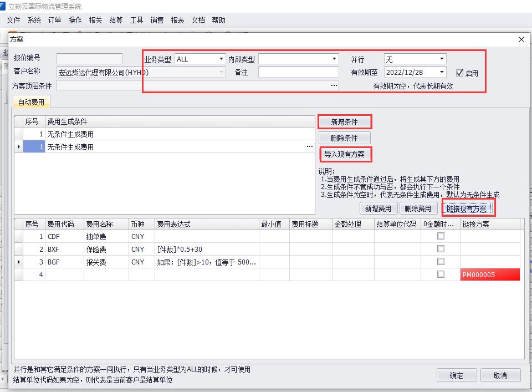Image resolution: width=532 pixels, height=392 pixels.
Task: Click the 链接现有方案 button
Action: point(468,208)
